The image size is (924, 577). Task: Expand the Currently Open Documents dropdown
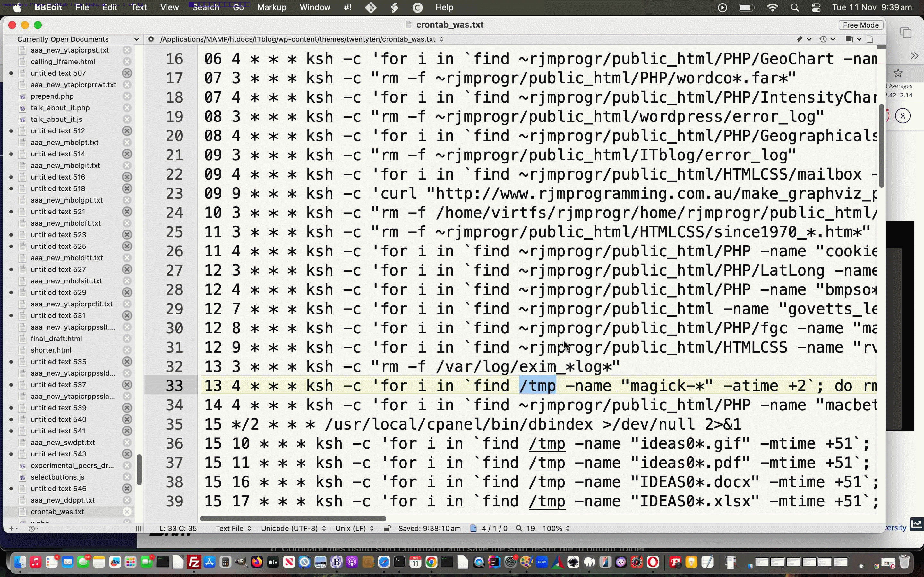pos(78,39)
